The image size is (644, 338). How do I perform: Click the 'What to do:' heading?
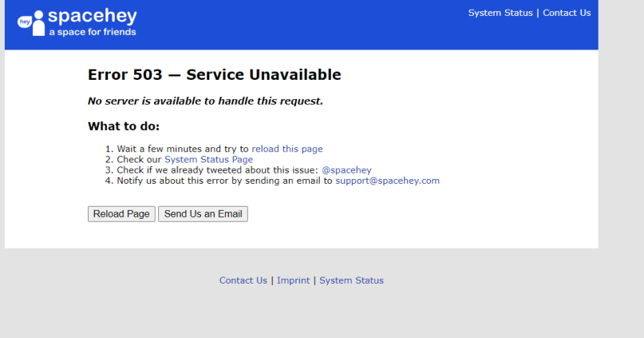tap(124, 126)
